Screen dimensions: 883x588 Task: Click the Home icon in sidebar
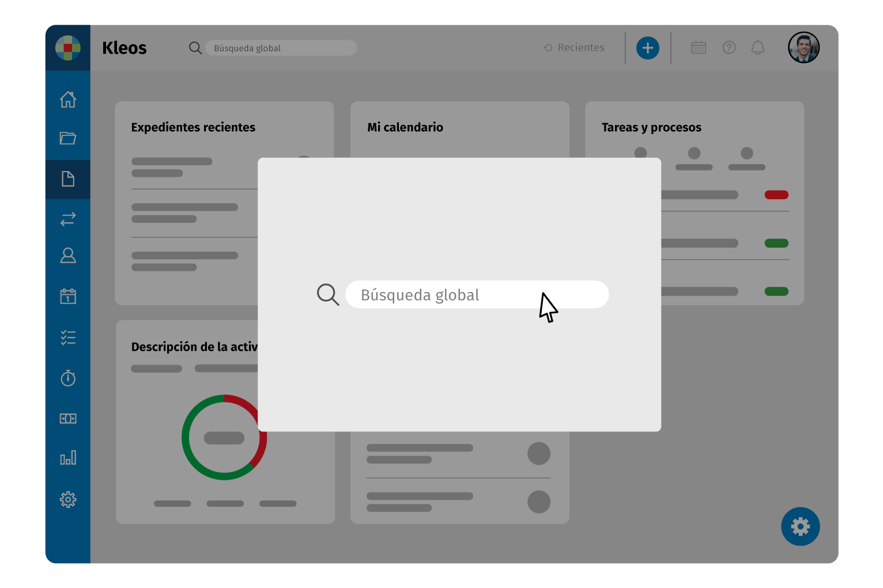[x=68, y=100]
